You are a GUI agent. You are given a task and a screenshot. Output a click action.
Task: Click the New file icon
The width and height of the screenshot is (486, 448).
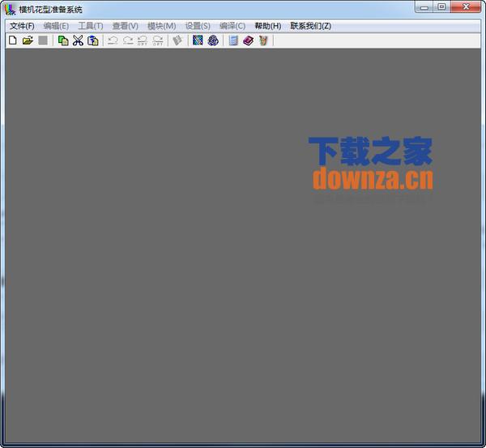(x=13, y=41)
